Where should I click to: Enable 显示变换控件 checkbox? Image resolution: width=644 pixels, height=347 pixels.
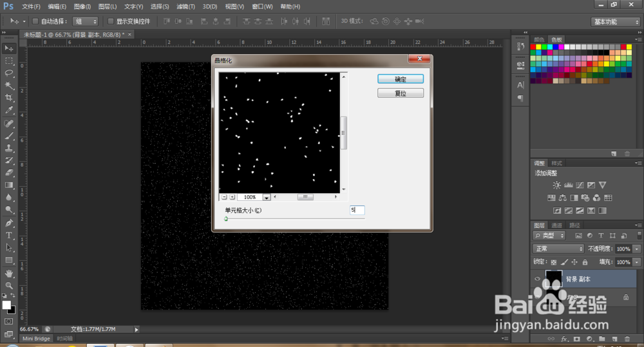111,21
